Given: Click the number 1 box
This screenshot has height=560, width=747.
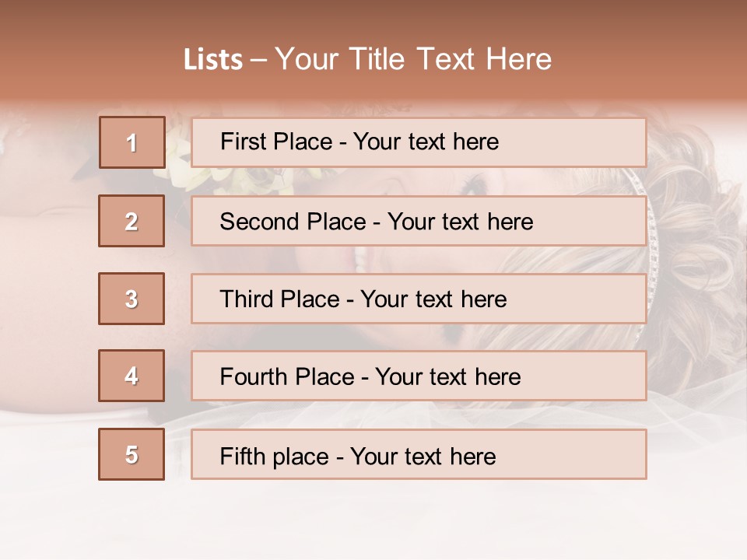Looking at the screenshot, I should click(132, 142).
